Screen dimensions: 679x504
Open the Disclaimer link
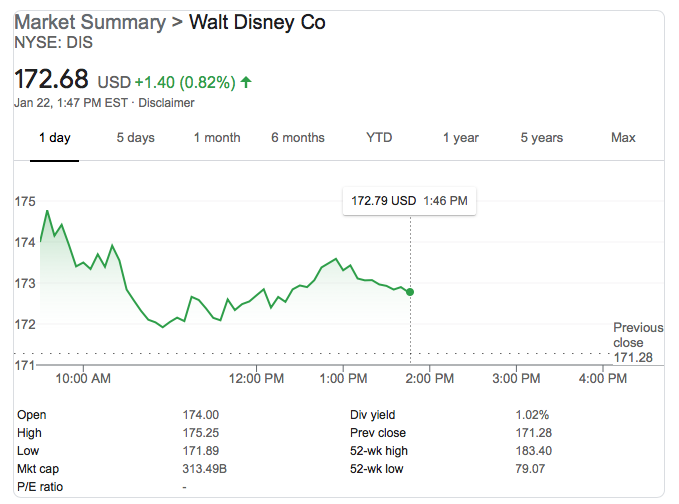coord(166,103)
